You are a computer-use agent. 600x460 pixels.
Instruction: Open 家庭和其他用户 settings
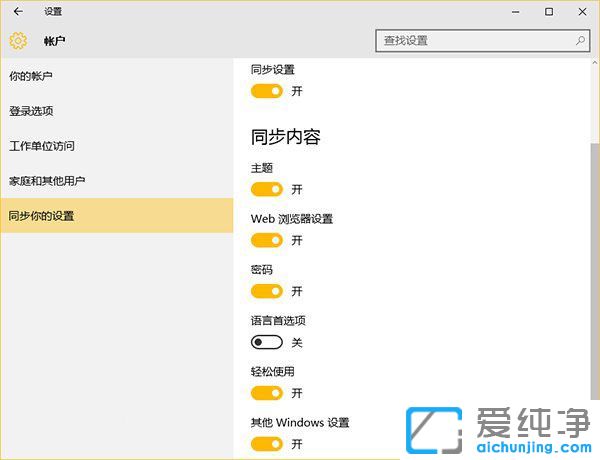click(117, 181)
